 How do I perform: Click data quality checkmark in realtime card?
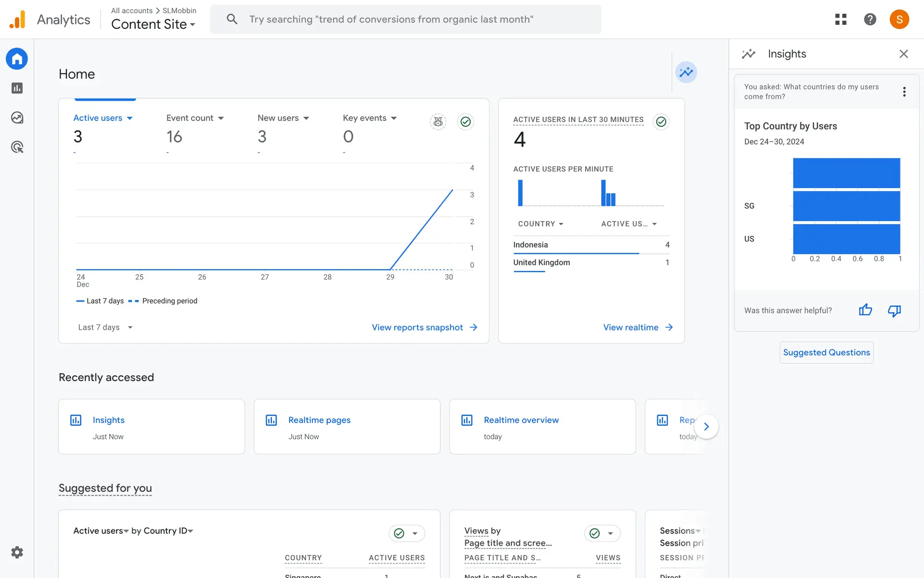coord(661,121)
